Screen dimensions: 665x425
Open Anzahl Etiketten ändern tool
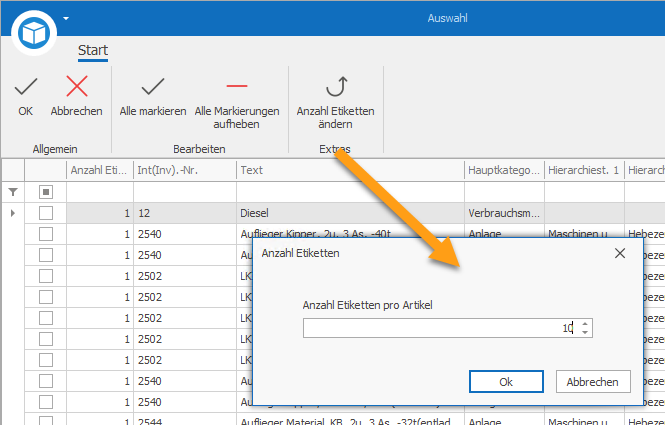(x=335, y=103)
